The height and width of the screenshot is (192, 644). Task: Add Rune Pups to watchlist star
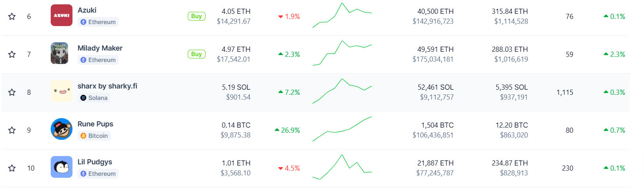point(12,130)
